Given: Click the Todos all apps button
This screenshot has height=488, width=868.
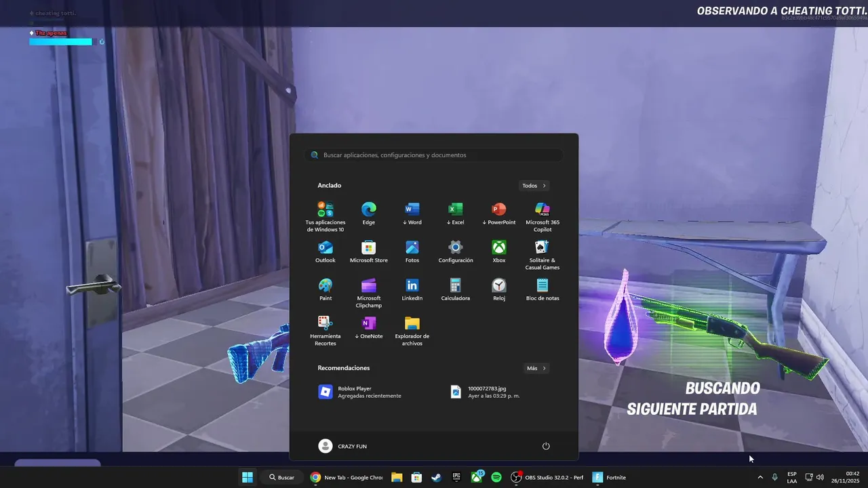Looking at the screenshot, I should tap(534, 186).
